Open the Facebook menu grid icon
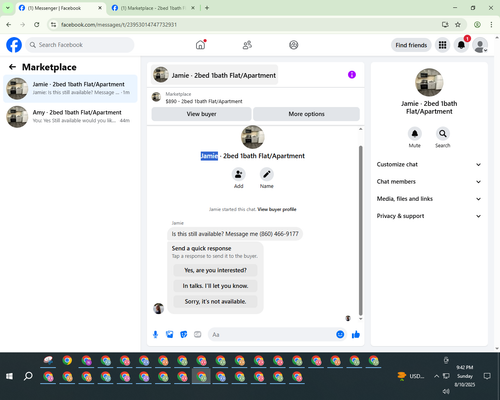 [x=442, y=45]
